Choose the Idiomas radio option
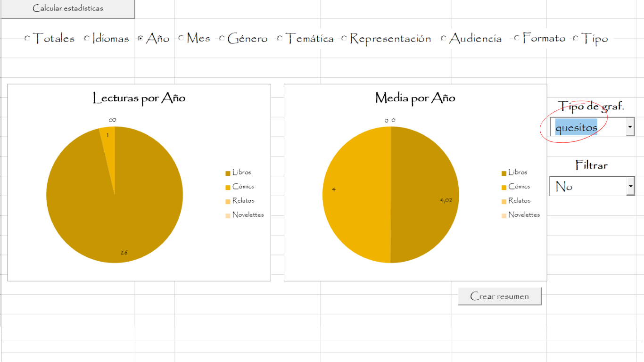644x362 pixels. tap(87, 39)
